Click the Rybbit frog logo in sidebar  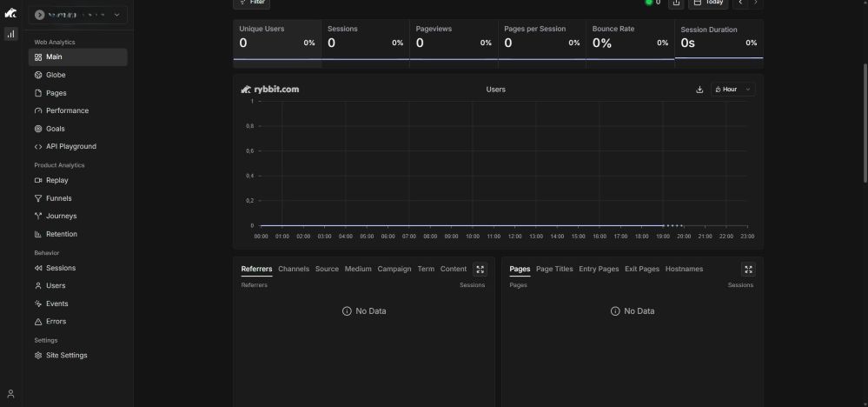[x=10, y=14]
